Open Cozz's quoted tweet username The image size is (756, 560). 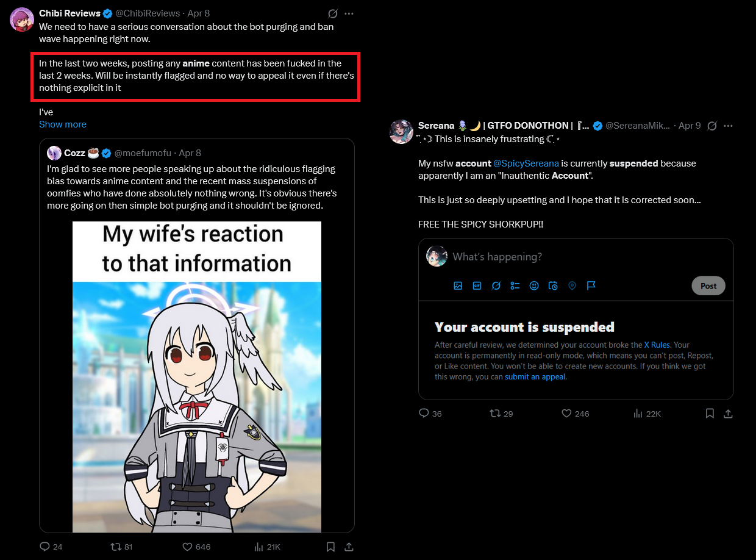point(144,153)
